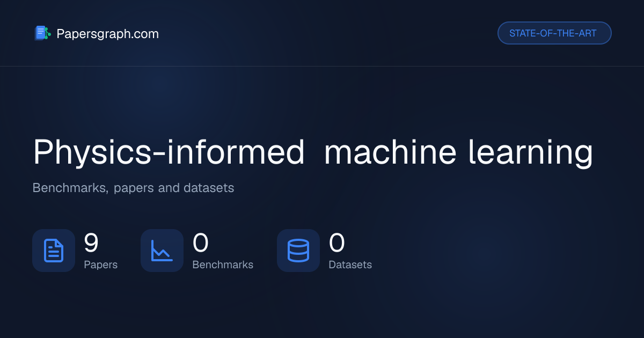The height and width of the screenshot is (338, 644).
Task: Click the Benchmarks line chart icon
Action: click(162, 251)
